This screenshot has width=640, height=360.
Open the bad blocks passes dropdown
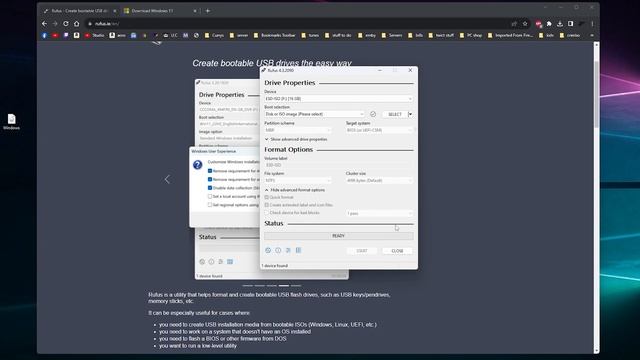pos(379,213)
